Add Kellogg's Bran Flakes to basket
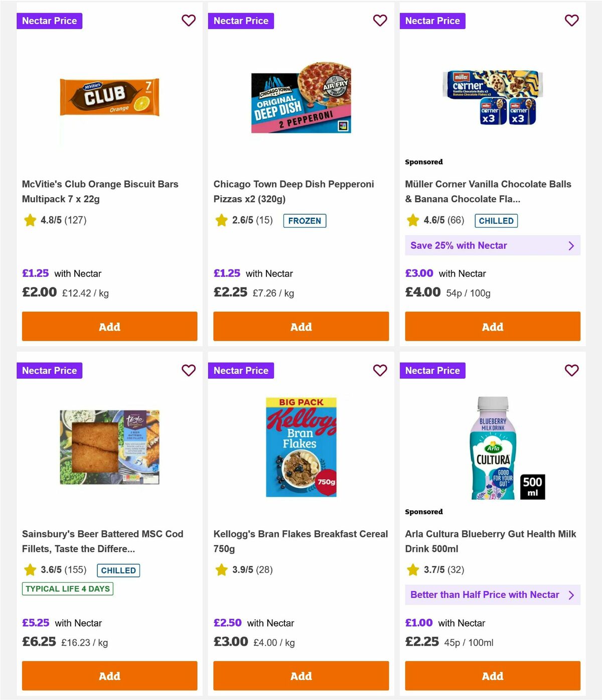The image size is (602, 700). coord(300,676)
